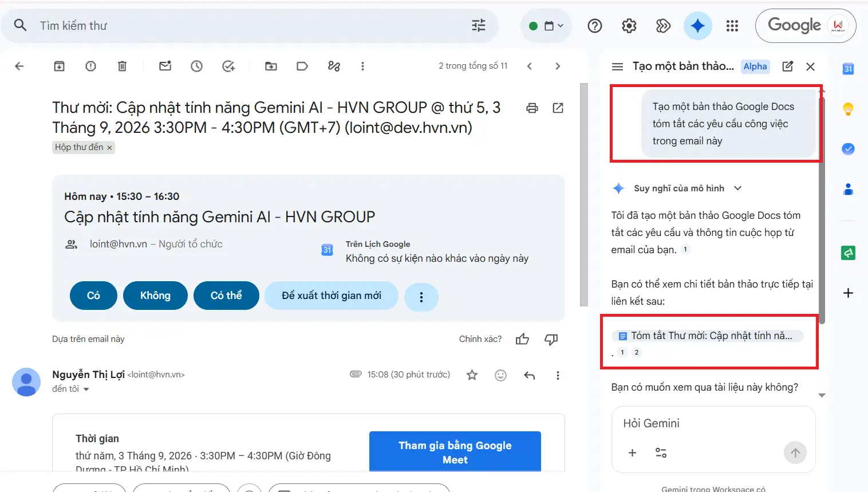Mark email as unread
The image size is (868, 492).
click(x=165, y=66)
